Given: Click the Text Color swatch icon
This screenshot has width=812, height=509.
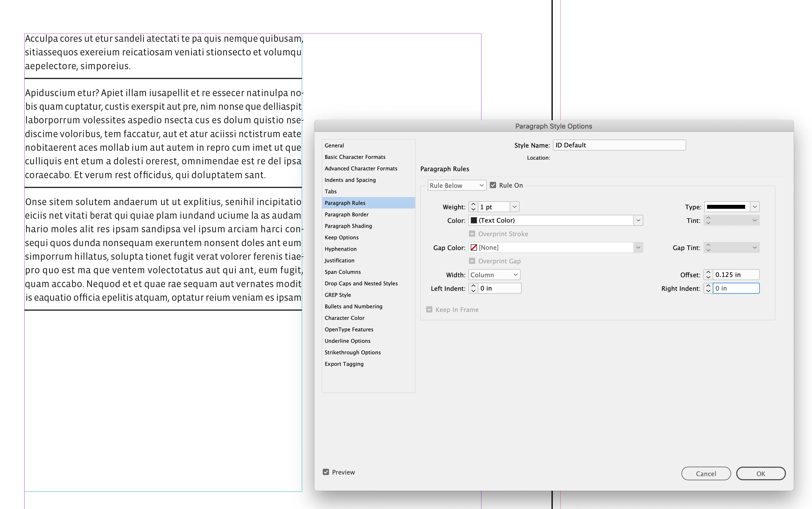Looking at the screenshot, I should [x=474, y=221].
